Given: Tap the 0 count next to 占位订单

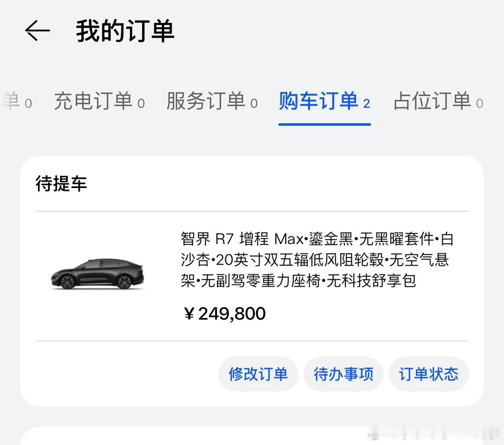Looking at the screenshot, I should click(480, 104).
